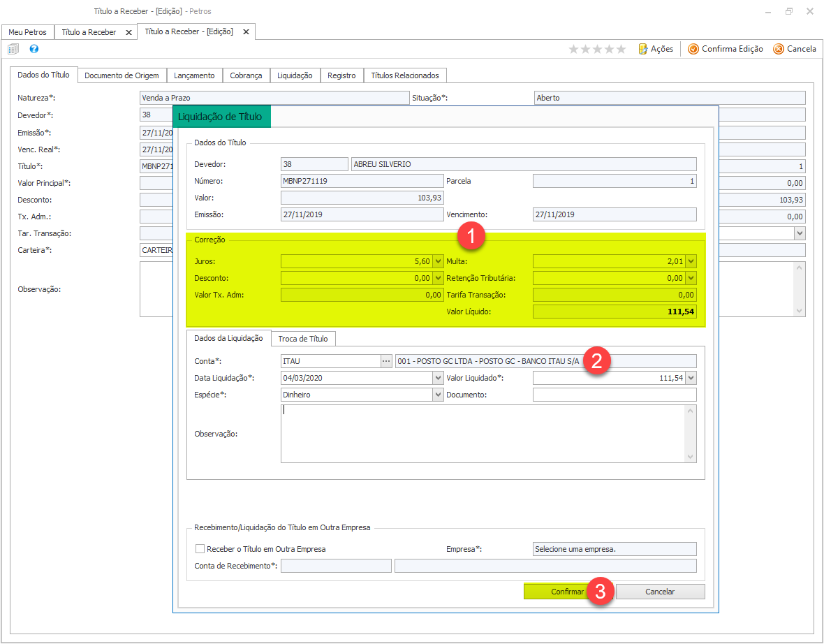Screen dimensions: 824x644
Task: Click the Natureza field 'Venda a Prazo'
Action: click(x=274, y=98)
